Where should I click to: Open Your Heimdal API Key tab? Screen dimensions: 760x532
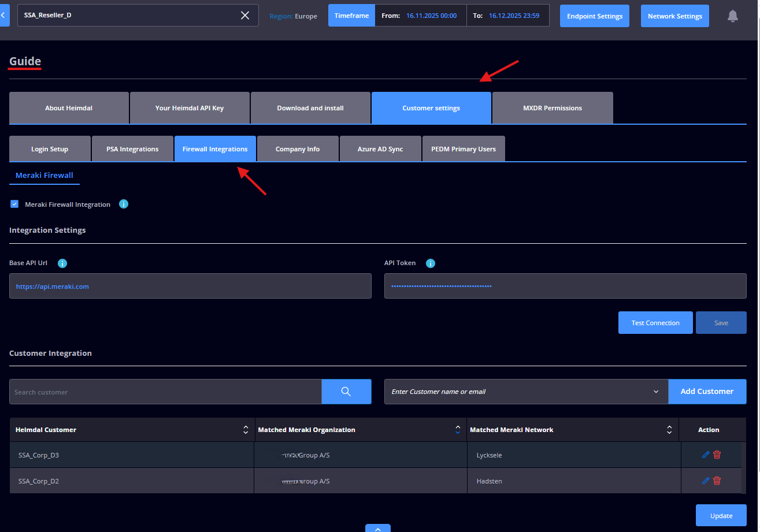point(190,108)
